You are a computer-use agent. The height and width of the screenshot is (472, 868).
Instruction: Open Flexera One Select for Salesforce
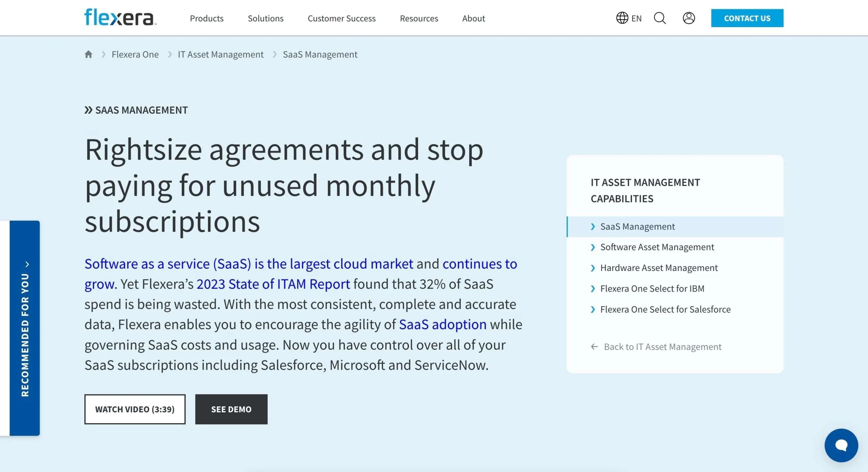point(665,309)
